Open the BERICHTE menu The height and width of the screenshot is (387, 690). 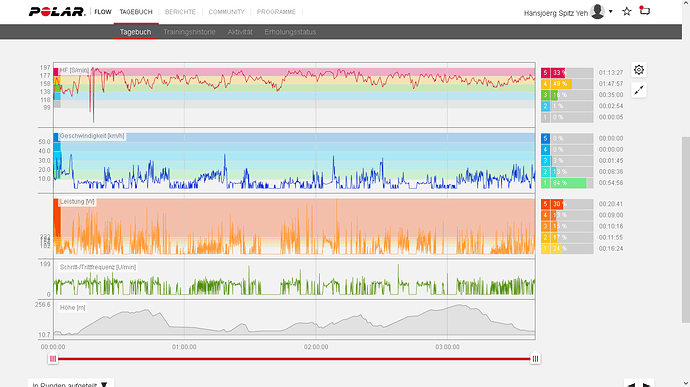click(180, 12)
